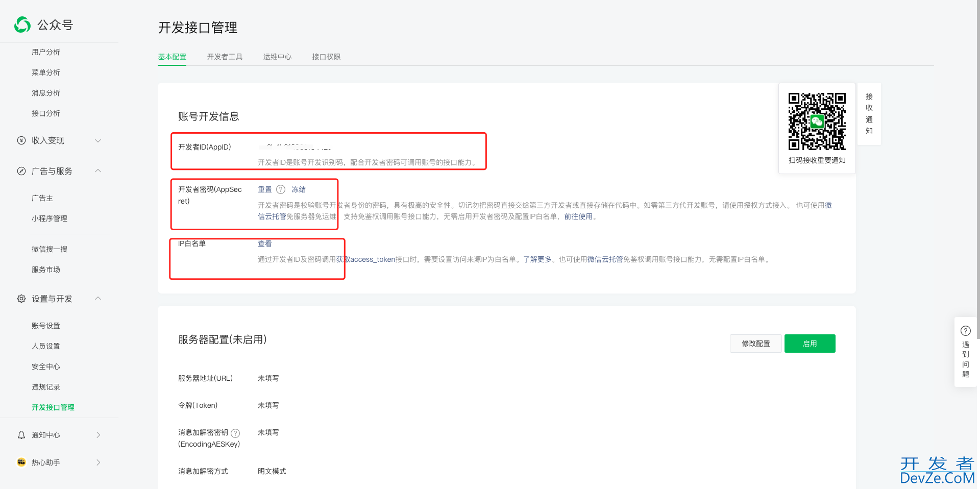Switch to the 运维中心 tab
Image resolution: width=980 pixels, height=489 pixels.
coord(277,57)
